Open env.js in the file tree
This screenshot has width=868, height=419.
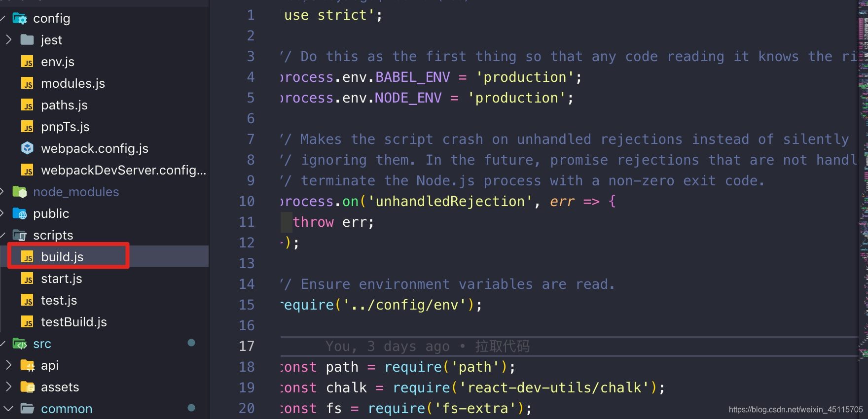click(58, 62)
